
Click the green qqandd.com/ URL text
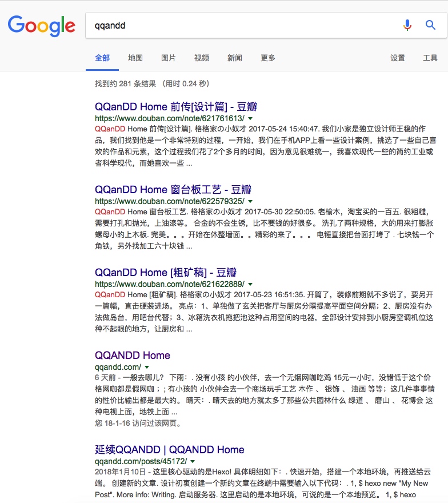pos(118,366)
